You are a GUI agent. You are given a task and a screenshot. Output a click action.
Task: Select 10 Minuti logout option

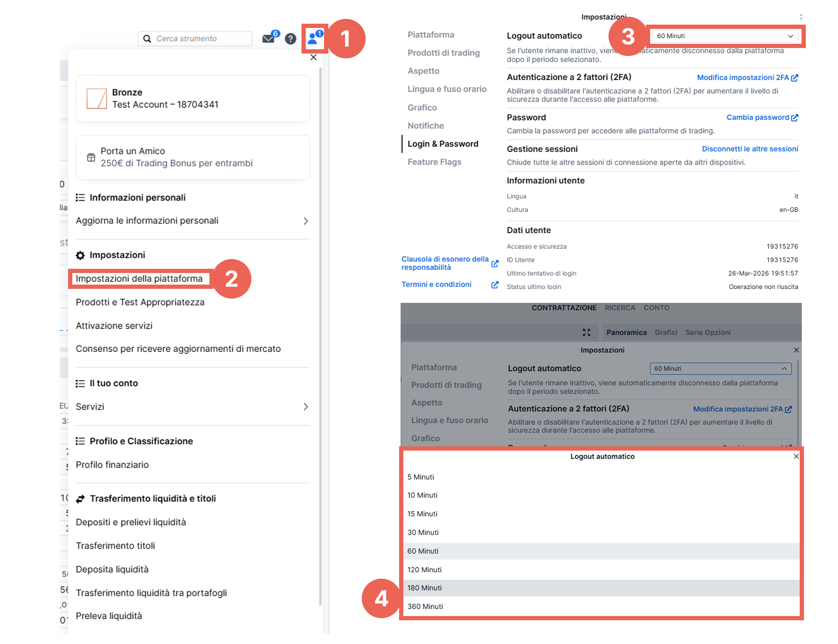pyautogui.click(x=601, y=495)
